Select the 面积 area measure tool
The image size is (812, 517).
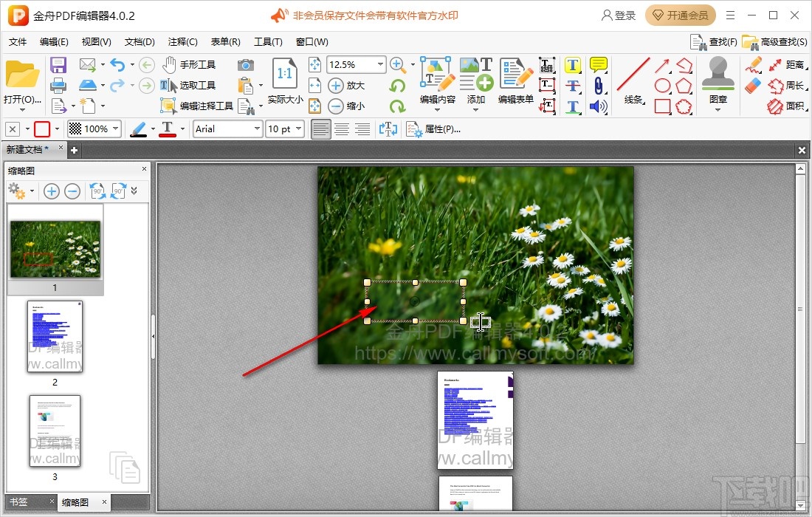click(788, 106)
